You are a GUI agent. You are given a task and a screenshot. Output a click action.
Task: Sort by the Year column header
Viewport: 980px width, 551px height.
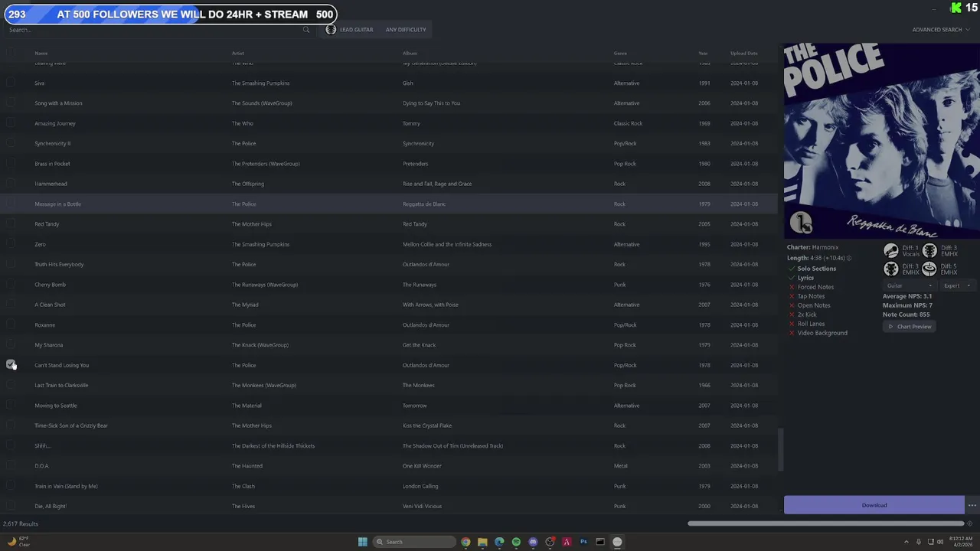pyautogui.click(x=703, y=53)
